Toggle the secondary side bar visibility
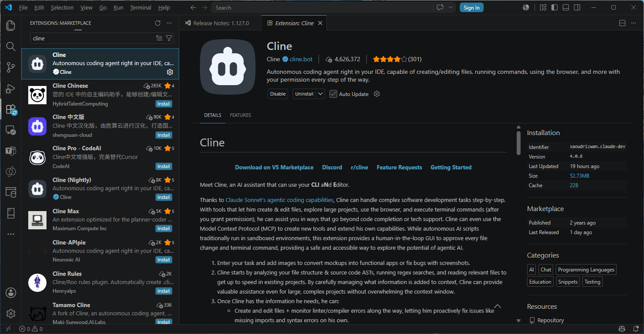The width and height of the screenshot is (644, 334). tap(577, 7)
